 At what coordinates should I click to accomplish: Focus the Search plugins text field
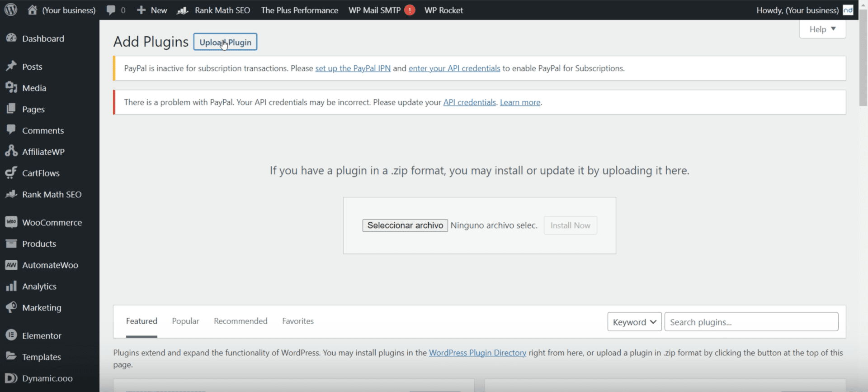751,322
